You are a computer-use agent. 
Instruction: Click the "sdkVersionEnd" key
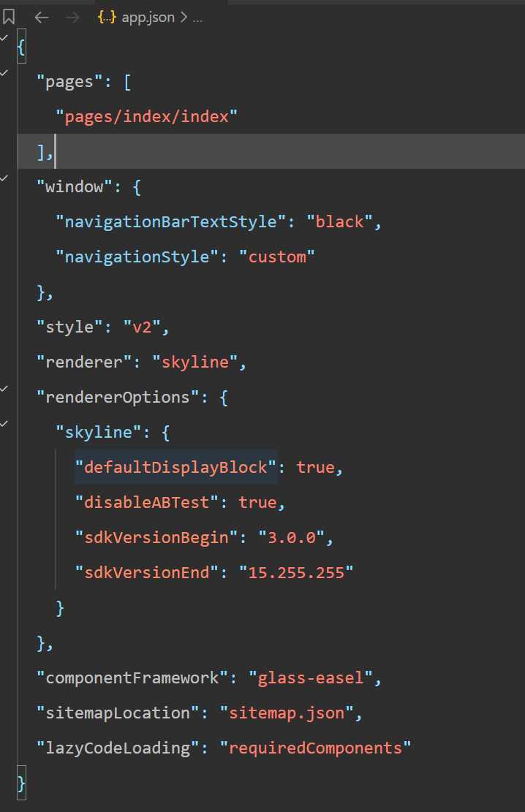point(147,573)
